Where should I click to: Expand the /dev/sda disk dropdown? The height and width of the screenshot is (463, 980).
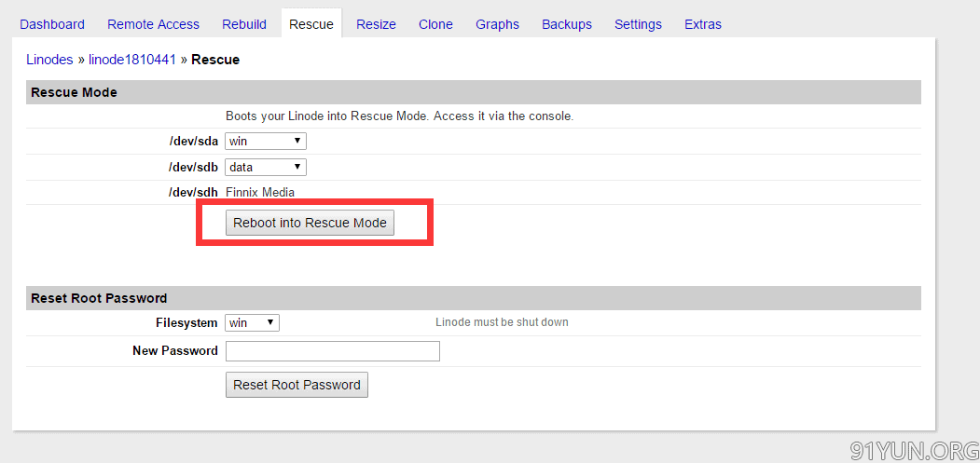(266, 142)
